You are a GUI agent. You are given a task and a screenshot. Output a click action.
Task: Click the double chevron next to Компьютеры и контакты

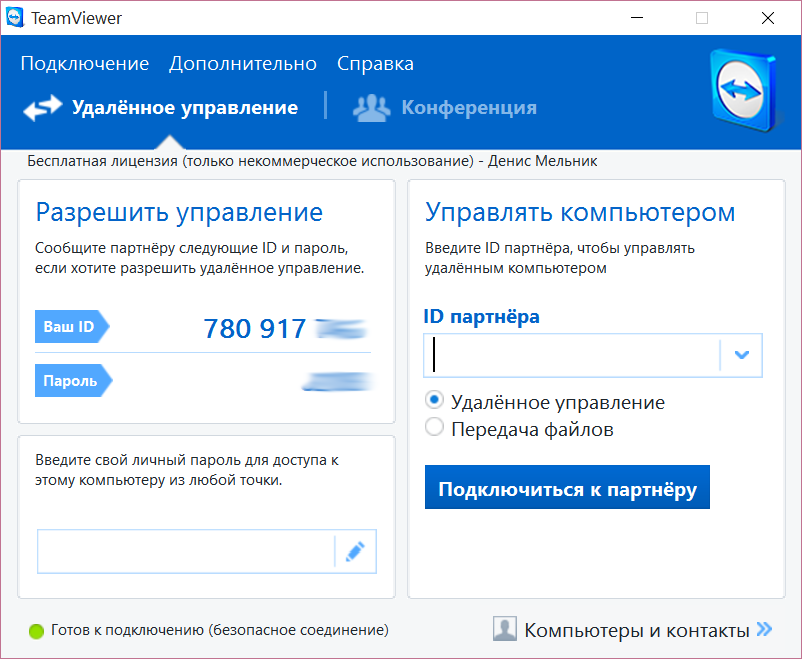point(764,629)
